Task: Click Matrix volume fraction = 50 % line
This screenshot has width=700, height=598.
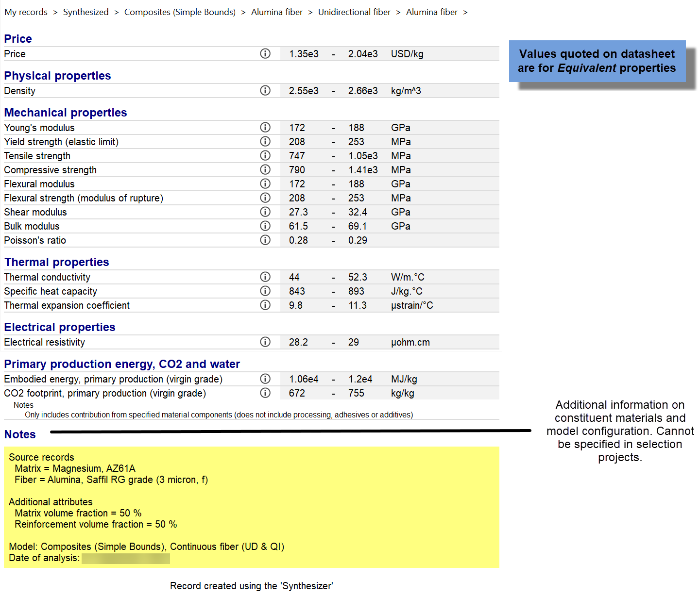Action: pos(78,513)
